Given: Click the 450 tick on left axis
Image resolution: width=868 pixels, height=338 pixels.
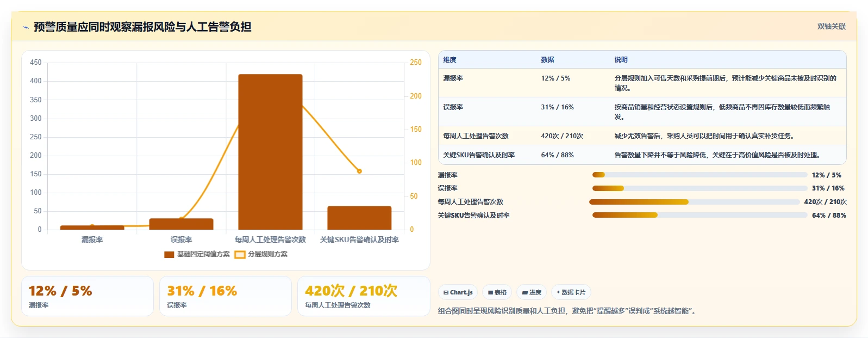Looking at the screenshot, I should pyautogui.click(x=36, y=63).
